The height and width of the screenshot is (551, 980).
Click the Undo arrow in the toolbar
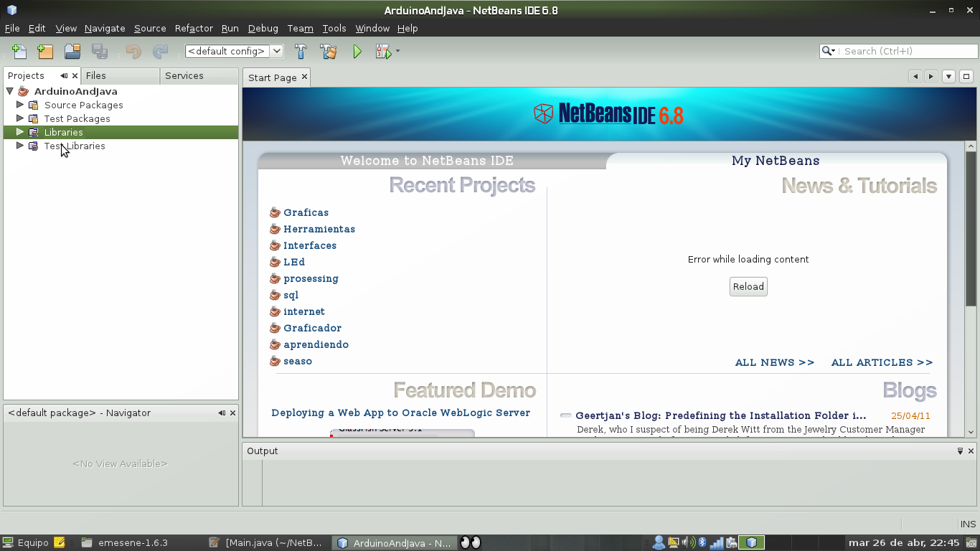click(133, 51)
